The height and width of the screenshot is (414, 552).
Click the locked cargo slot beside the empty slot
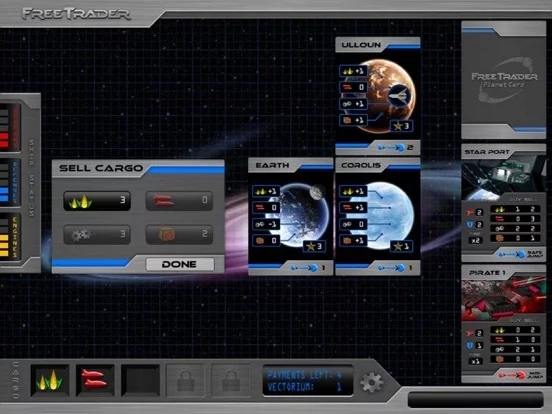click(186, 381)
